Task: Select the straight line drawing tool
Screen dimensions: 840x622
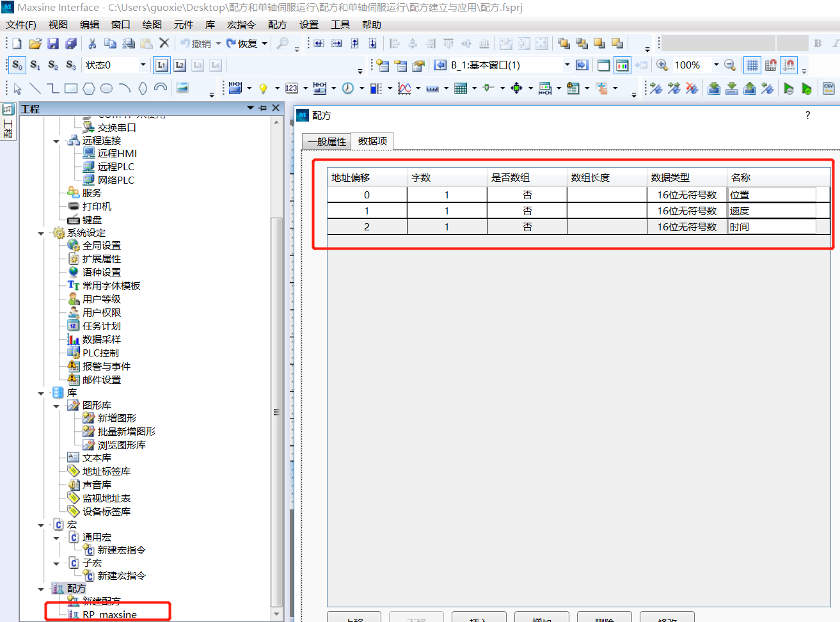Action: pyautogui.click(x=35, y=88)
